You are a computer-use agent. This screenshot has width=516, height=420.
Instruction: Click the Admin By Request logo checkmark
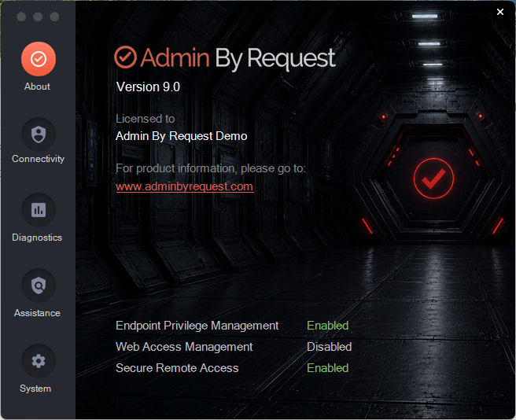(125, 57)
